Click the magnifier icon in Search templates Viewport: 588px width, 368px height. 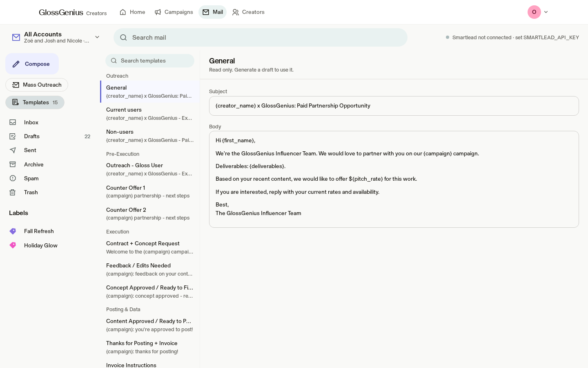click(x=114, y=61)
